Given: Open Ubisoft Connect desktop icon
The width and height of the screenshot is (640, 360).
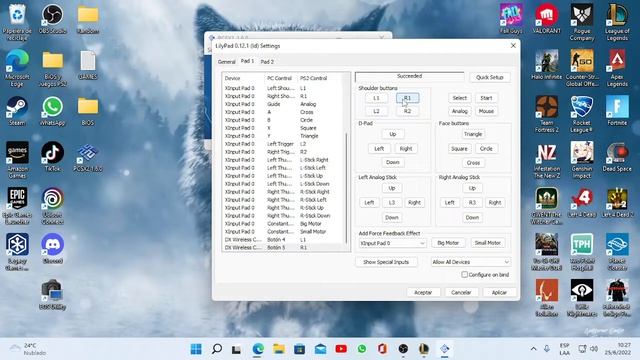Looking at the screenshot, I should click(52, 206).
